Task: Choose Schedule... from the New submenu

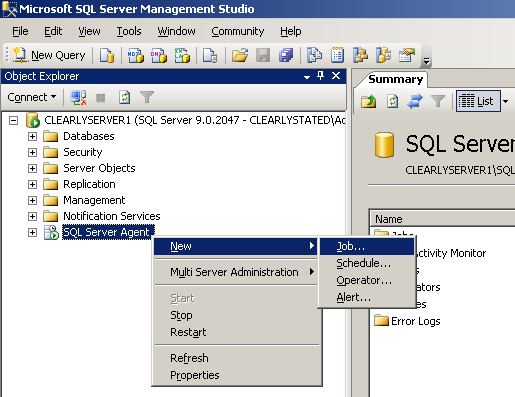Action: coord(367,263)
